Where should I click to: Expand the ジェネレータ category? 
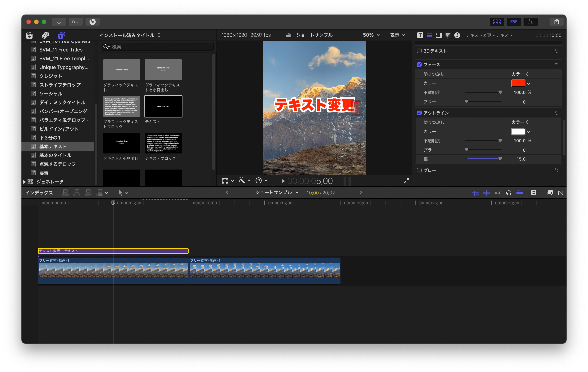point(25,182)
